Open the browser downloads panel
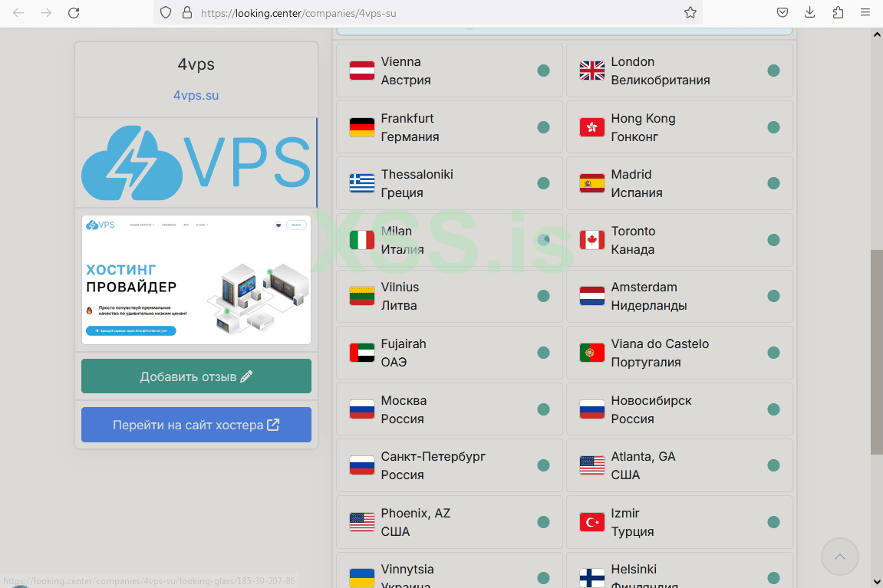883x588 pixels. tap(810, 13)
